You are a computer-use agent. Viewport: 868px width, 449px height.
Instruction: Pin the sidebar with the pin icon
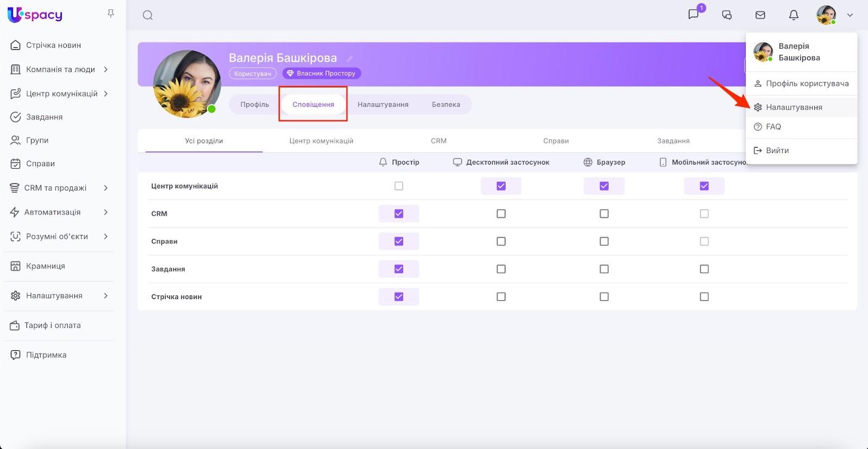click(111, 14)
